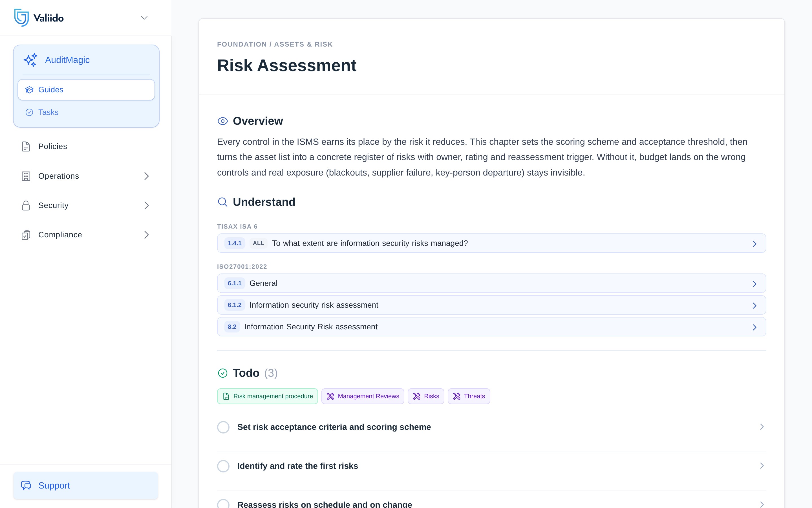Click the Todo (3) count

tap(271, 373)
